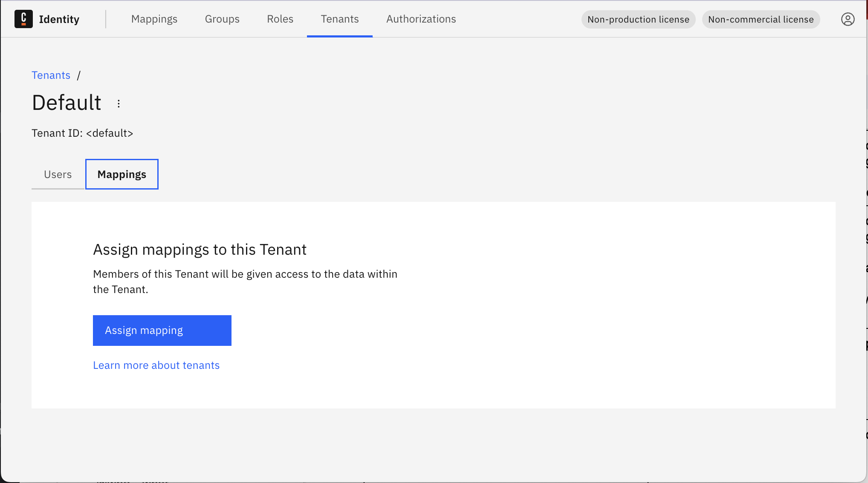Screen dimensions: 868x483
Task: Expand the tenant actions via the three-dot menu
Action: (118, 103)
